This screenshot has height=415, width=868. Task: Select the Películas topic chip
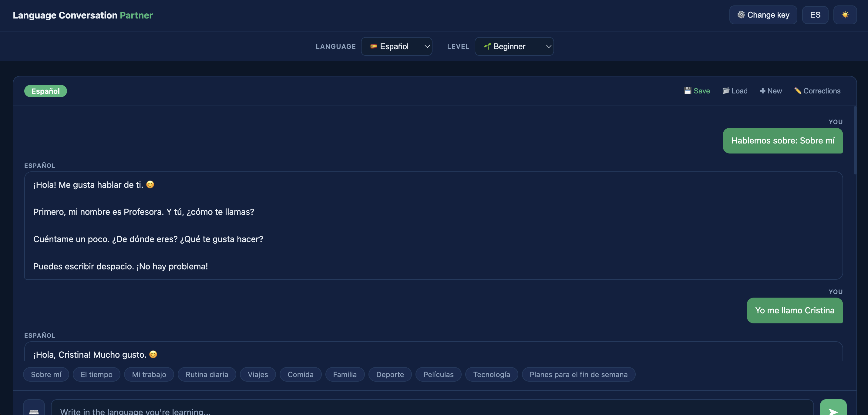tap(438, 375)
